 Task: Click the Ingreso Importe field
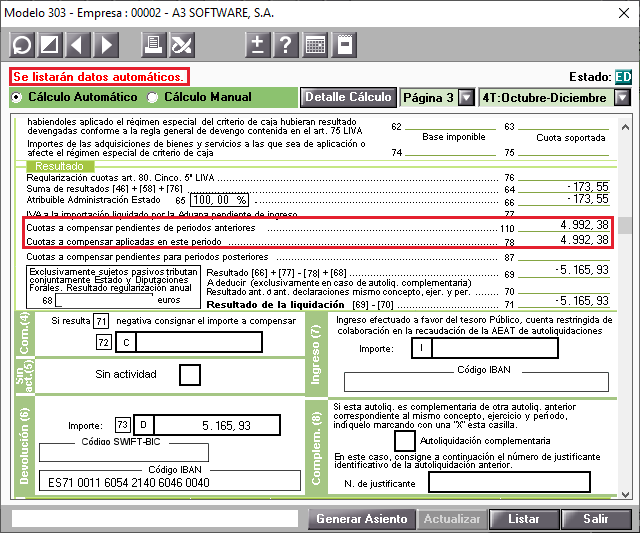coord(495,348)
